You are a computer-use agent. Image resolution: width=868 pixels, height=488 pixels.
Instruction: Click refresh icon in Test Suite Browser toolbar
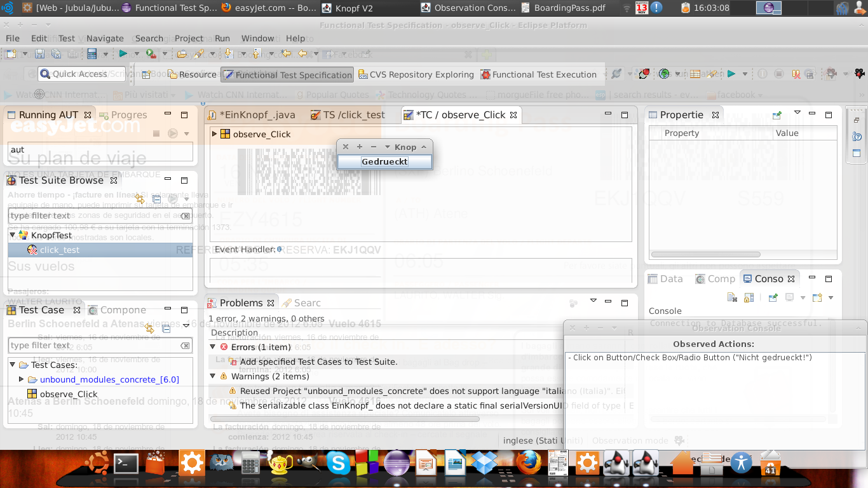point(140,200)
